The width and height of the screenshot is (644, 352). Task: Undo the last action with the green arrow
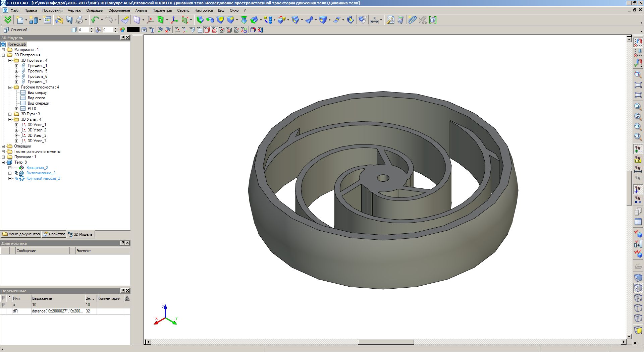tap(95, 20)
